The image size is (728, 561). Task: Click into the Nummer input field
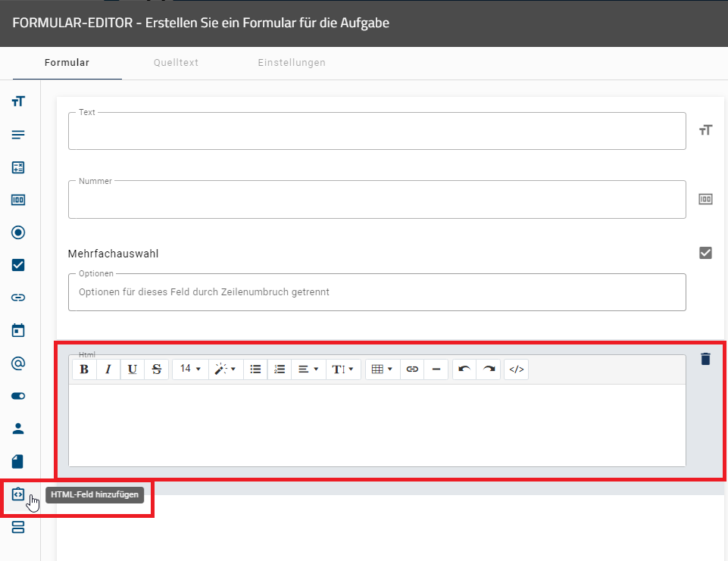[x=376, y=201]
